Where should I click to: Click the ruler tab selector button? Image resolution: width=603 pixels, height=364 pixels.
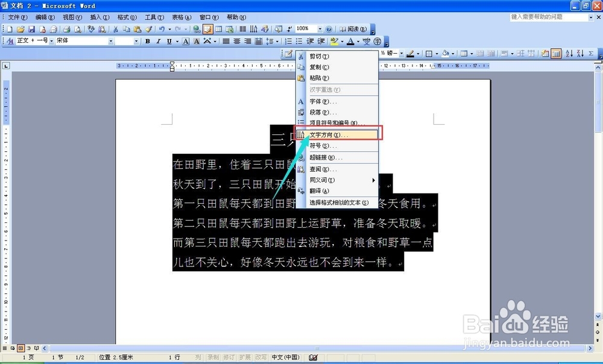[6, 66]
